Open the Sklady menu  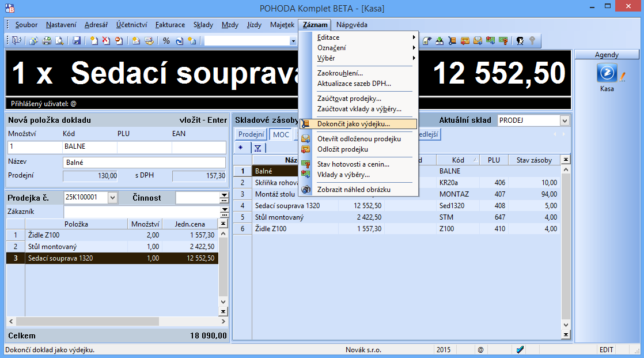click(x=203, y=25)
